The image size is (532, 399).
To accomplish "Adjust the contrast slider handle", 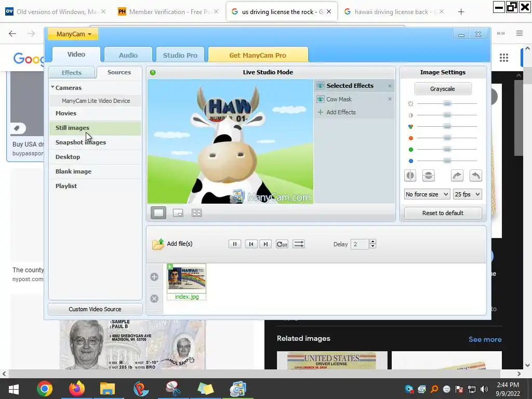I will (x=447, y=115).
